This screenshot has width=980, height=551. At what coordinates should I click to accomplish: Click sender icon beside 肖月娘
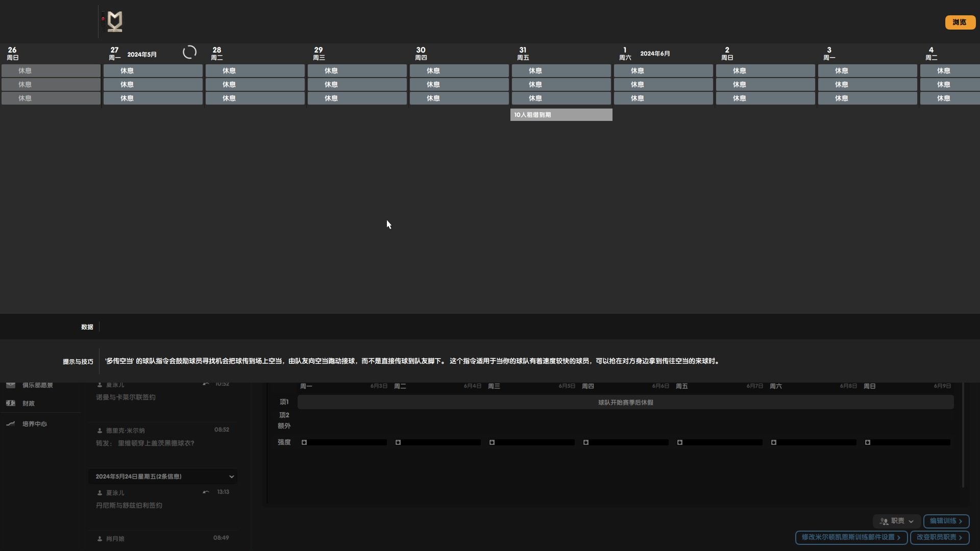point(100,539)
